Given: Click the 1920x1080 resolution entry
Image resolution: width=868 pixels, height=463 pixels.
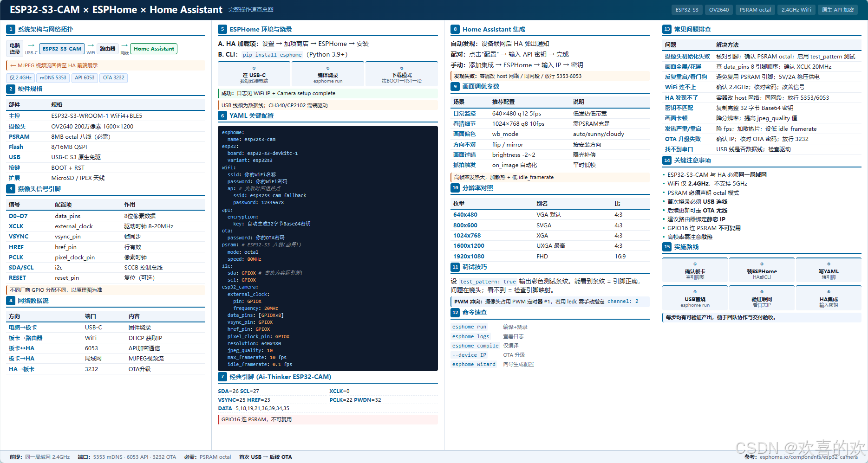Looking at the screenshot, I should [469, 257].
